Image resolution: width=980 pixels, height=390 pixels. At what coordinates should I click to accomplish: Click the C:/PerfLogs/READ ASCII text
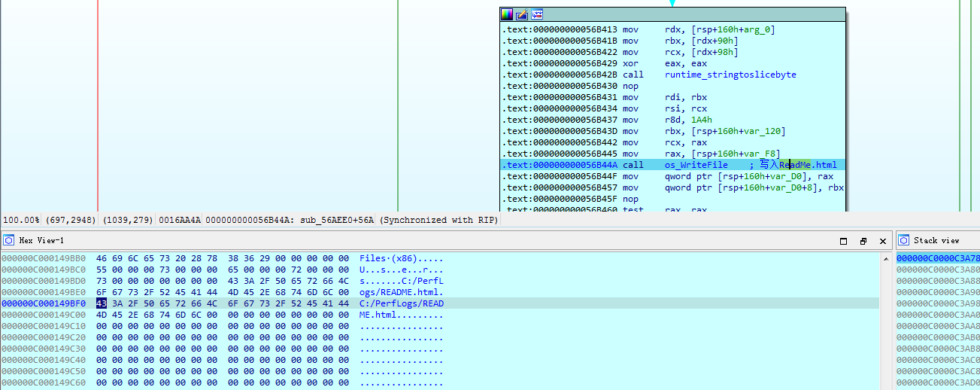pos(402,303)
